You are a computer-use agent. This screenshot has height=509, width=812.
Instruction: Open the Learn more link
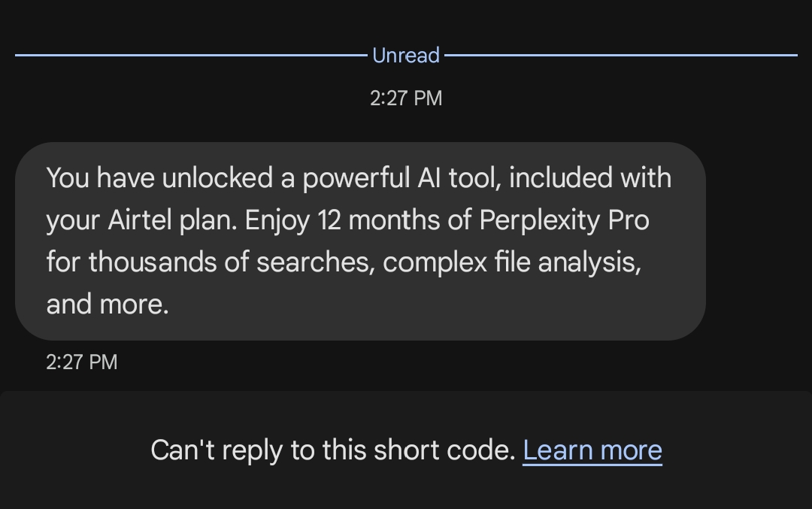pyautogui.click(x=592, y=450)
